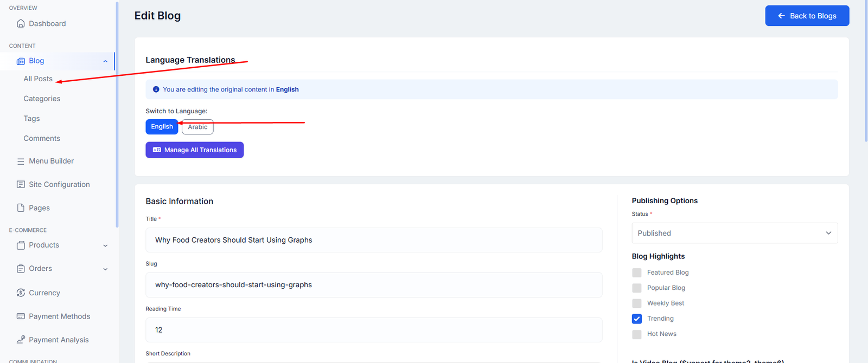The height and width of the screenshot is (363, 868).
Task: Select the English language button
Action: 162,127
